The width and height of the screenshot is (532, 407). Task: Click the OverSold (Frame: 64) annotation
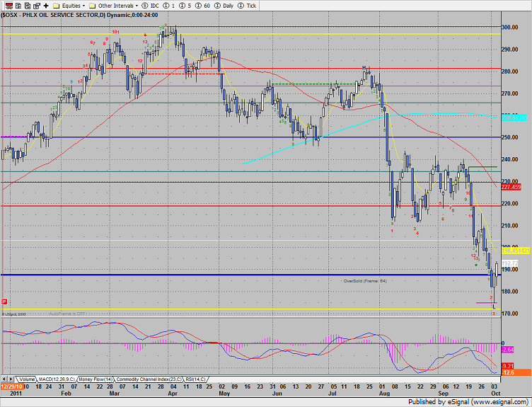[365, 281]
